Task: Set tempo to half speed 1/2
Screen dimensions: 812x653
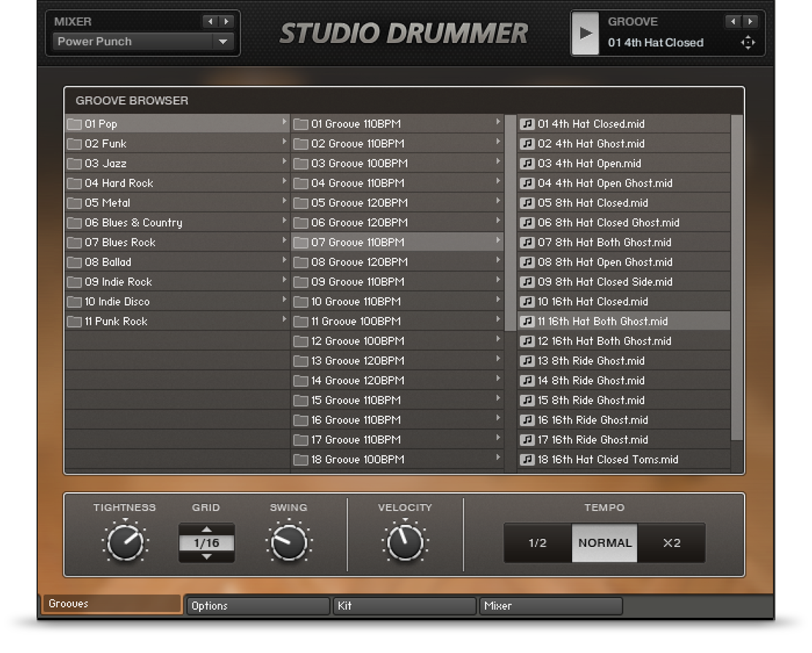Action: (x=538, y=543)
